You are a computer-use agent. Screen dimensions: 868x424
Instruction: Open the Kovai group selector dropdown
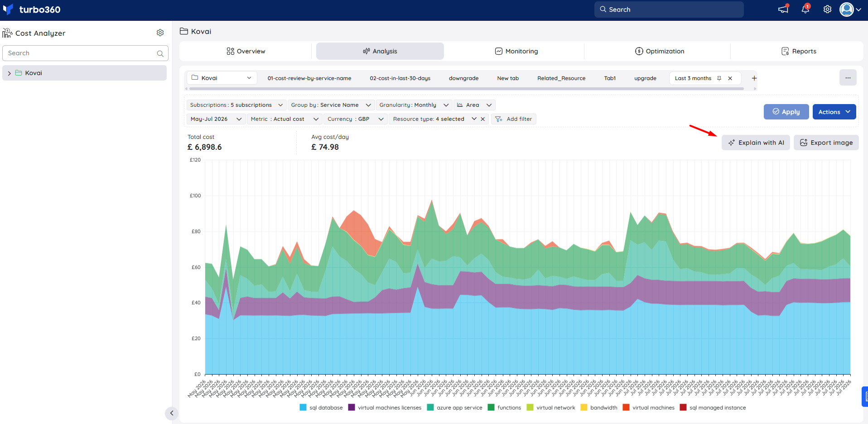click(x=222, y=78)
